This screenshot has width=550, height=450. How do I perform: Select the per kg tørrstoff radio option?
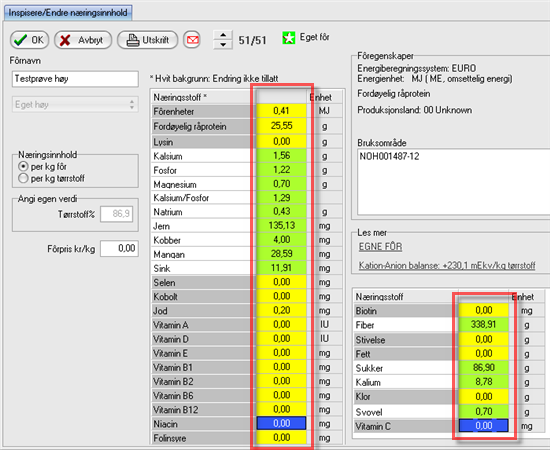23,178
